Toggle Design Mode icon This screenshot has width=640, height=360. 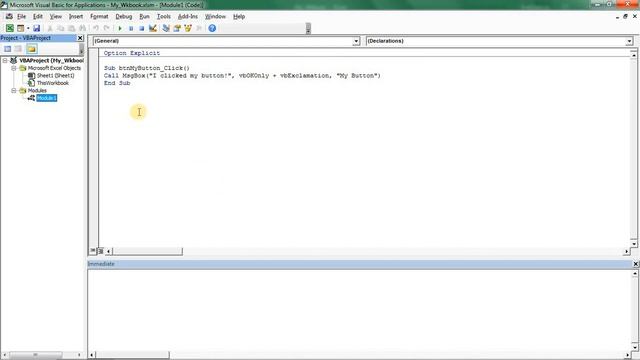[153, 28]
